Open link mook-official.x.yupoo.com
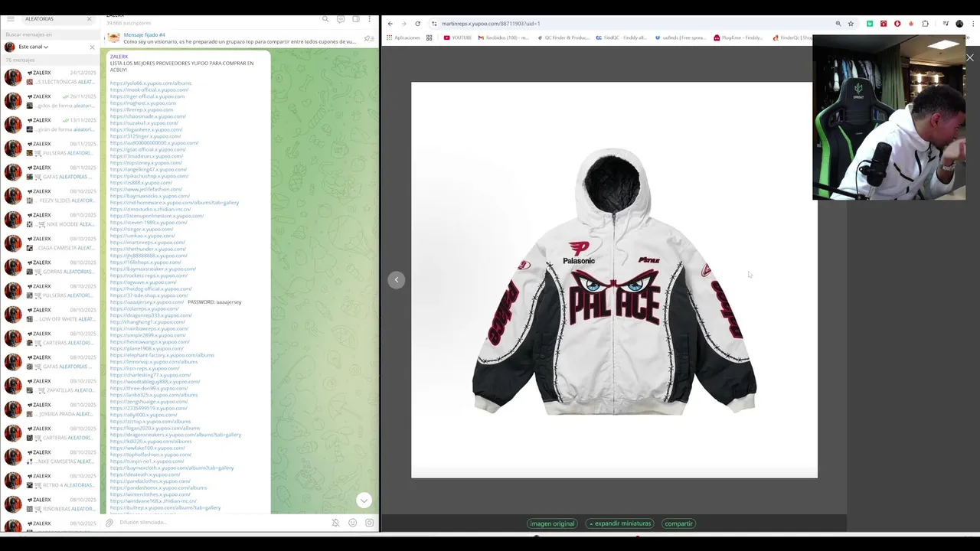Viewport: 980px width, 551px height. [149, 90]
